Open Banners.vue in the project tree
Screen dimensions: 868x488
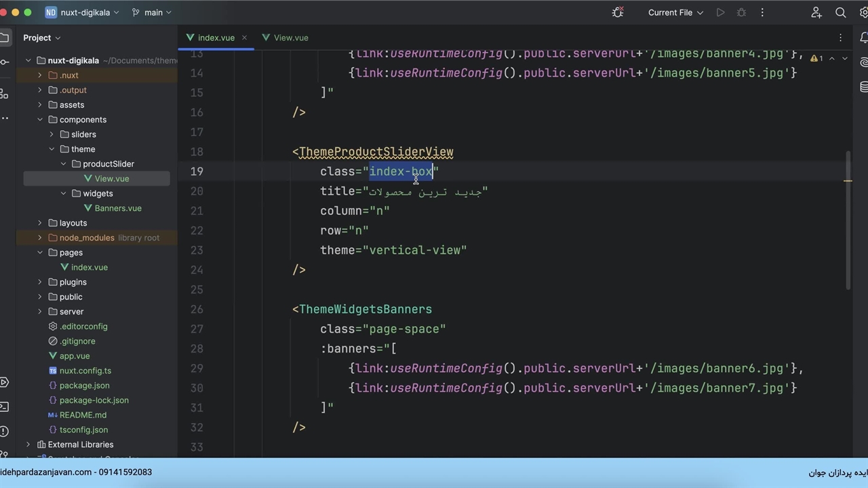(117, 208)
